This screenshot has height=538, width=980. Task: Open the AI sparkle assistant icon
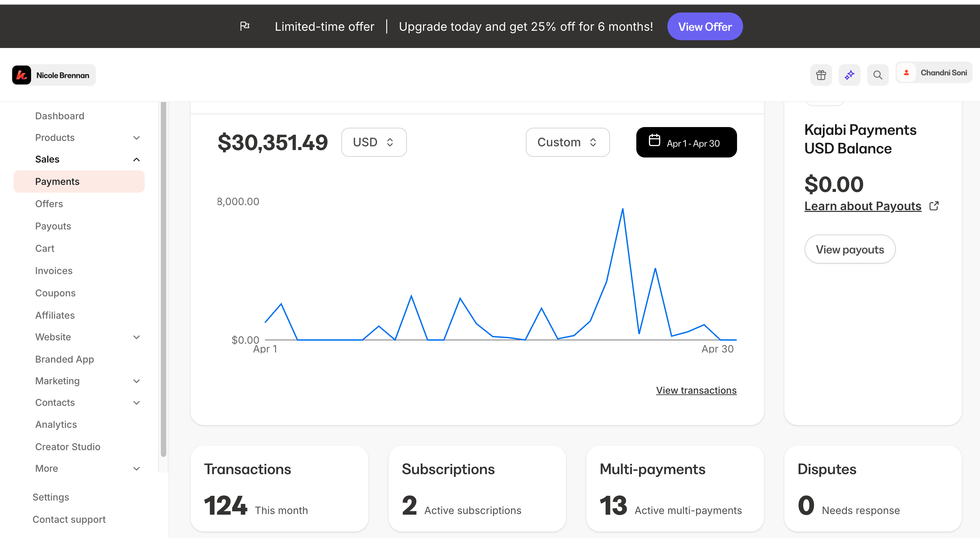849,75
